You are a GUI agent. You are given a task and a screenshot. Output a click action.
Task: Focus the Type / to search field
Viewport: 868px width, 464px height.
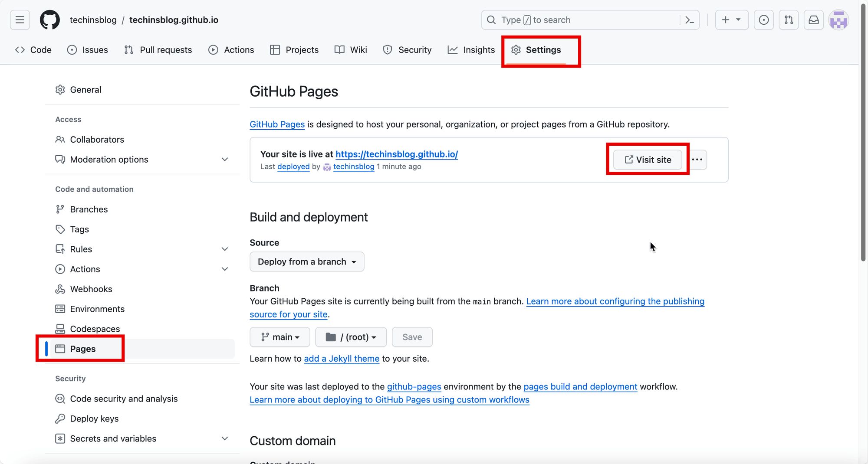[590, 20]
